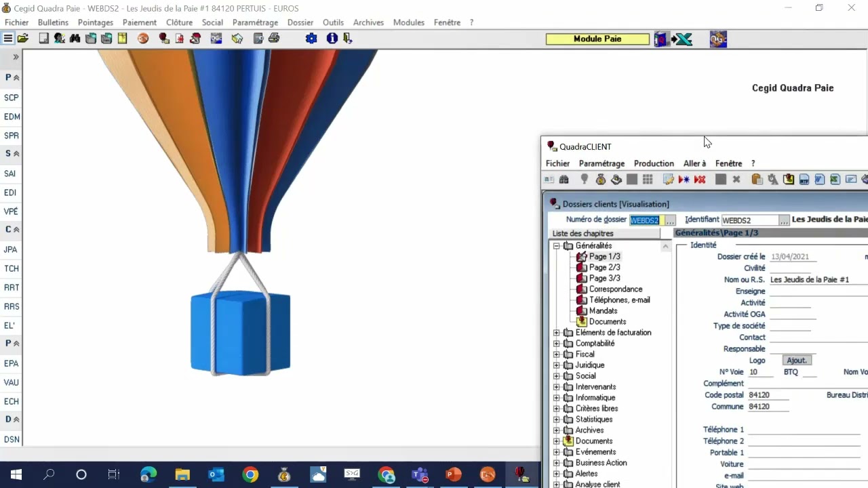Viewport: 868px width, 488px height.
Task: Expand the Intervenants tree node
Action: (x=557, y=387)
